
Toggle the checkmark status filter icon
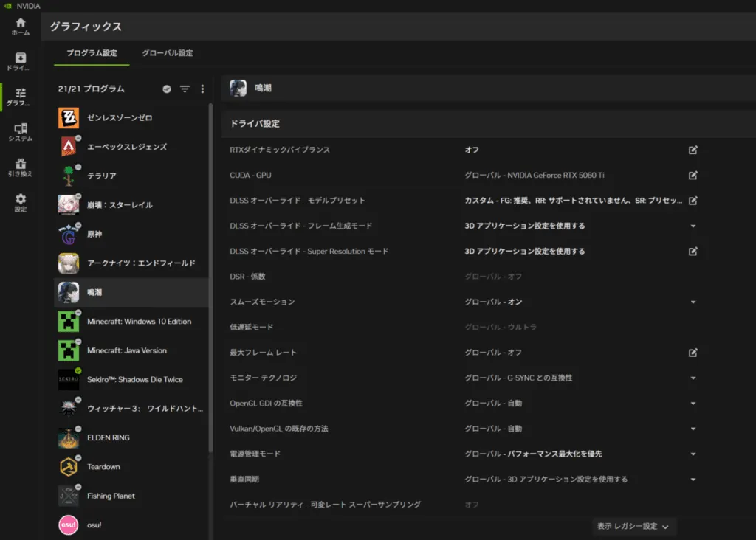point(167,89)
